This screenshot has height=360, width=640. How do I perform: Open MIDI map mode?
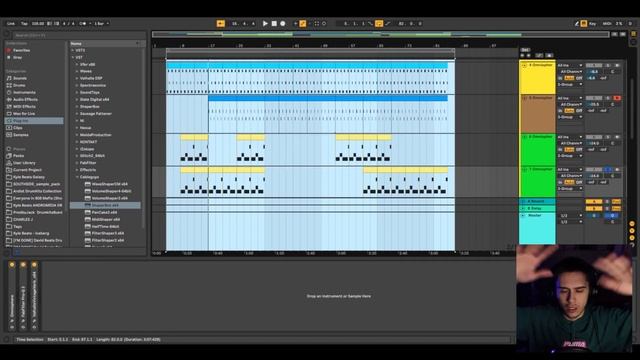607,24
